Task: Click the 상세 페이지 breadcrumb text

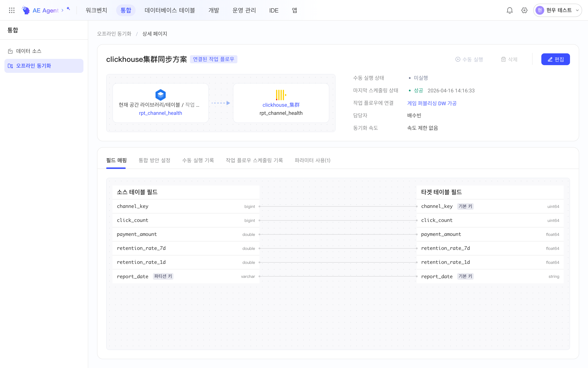Action: coord(155,34)
